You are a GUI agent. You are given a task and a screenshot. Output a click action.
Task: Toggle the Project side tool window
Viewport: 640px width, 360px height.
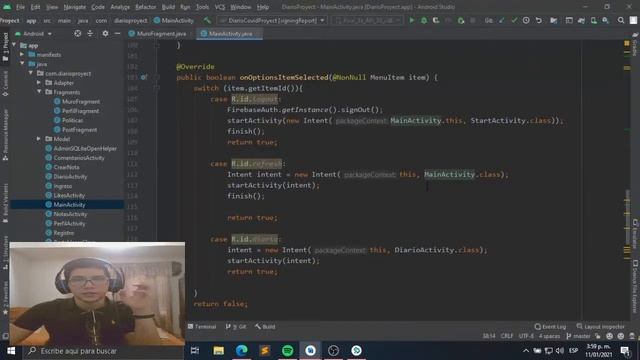[x=5, y=47]
